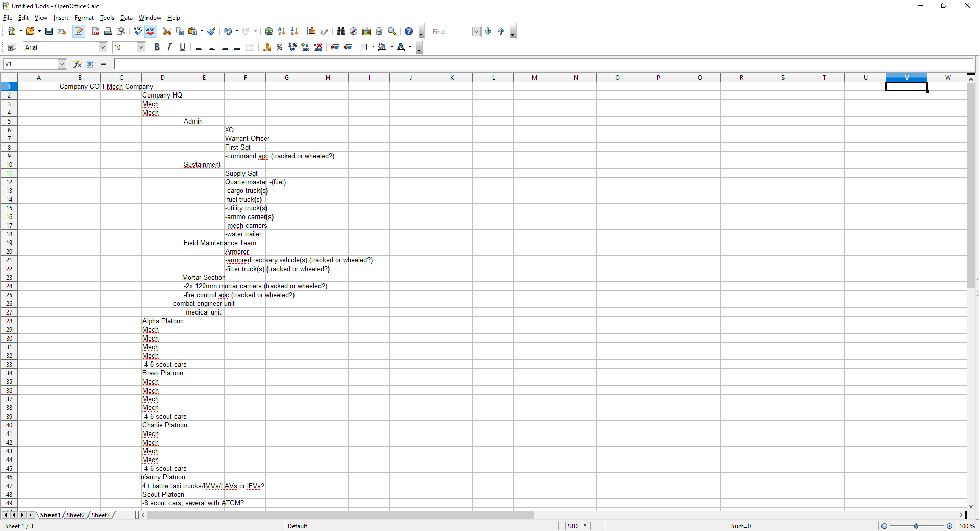Activate Format Paintbrush

tap(212, 31)
